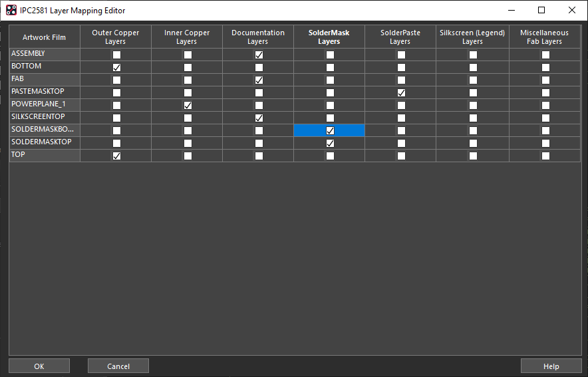Cancel the layer mapping changes
The image size is (588, 377).
point(118,366)
